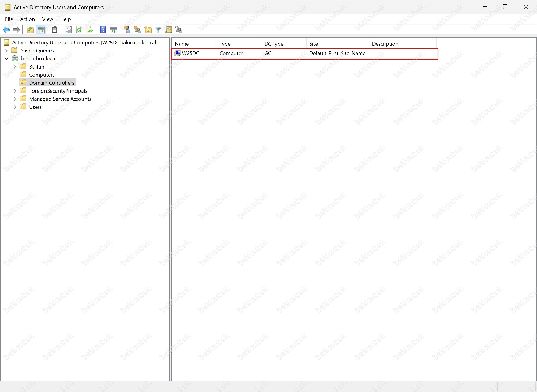Expand the Managed Service Accounts container
The width and height of the screenshot is (537, 392).
(x=15, y=99)
